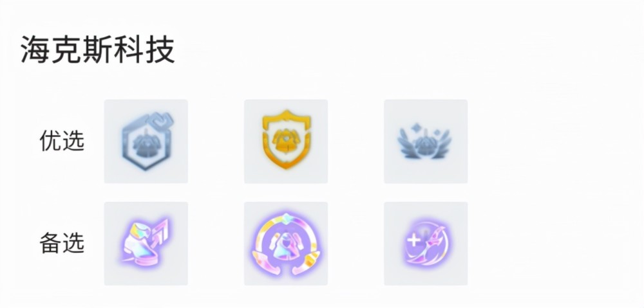Open middle tile in 备选 row
644x308 pixels.
point(286,243)
